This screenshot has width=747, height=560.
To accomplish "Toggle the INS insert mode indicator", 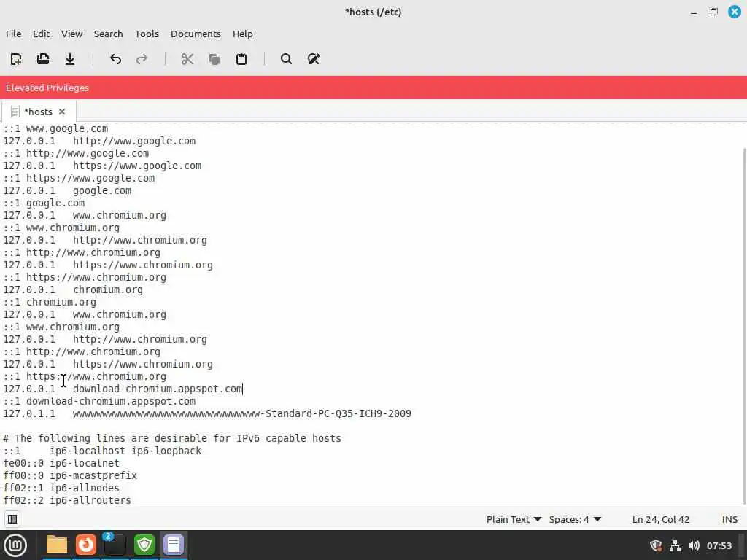I will pos(729,519).
